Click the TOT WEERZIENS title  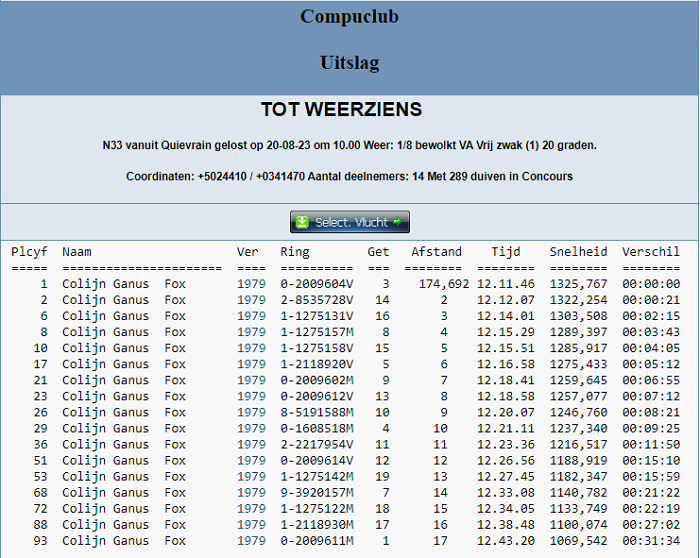pyautogui.click(x=342, y=109)
